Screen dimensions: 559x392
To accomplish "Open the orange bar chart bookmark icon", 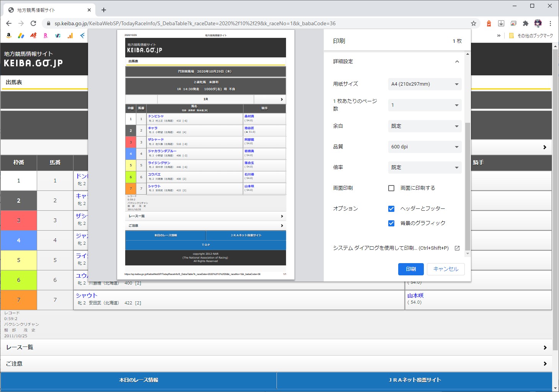I will pyautogui.click(x=70, y=36).
